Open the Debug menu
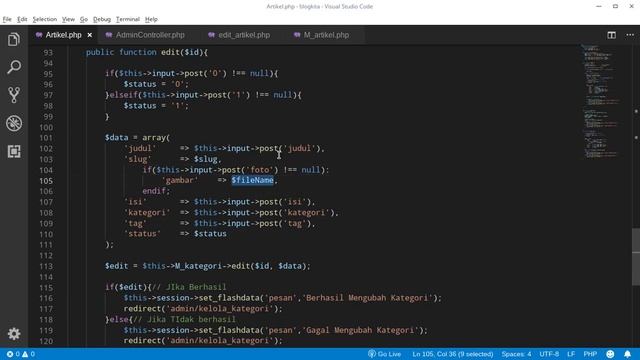Image resolution: width=640 pixels, height=360 pixels. point(102,19)
